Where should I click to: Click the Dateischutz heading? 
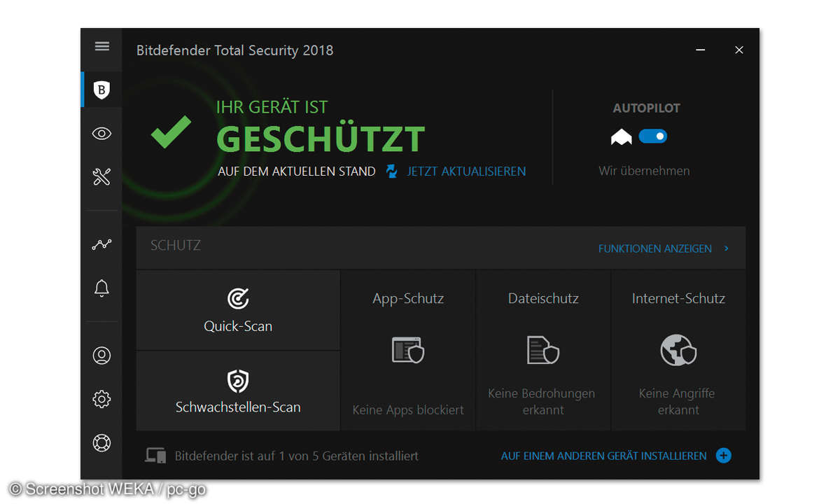click(x=543, y=298)
